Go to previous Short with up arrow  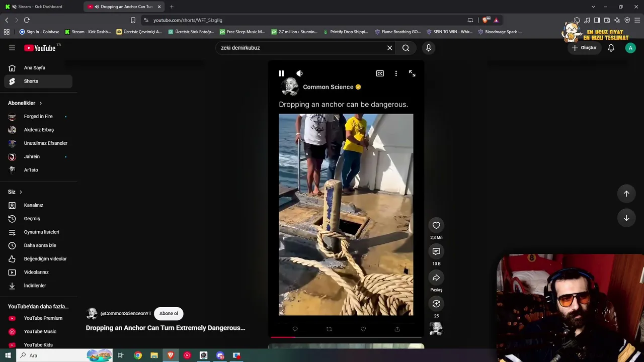tap(626, 194)
